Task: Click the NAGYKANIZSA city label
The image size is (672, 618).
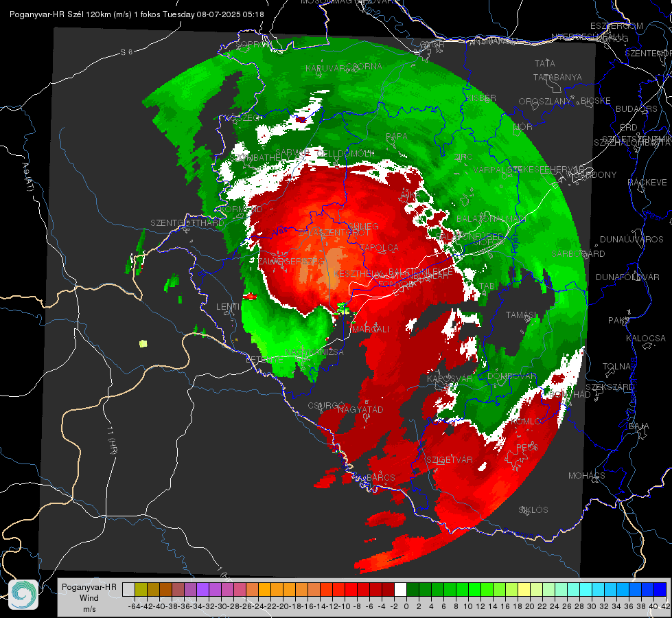Action: (314, 352)
